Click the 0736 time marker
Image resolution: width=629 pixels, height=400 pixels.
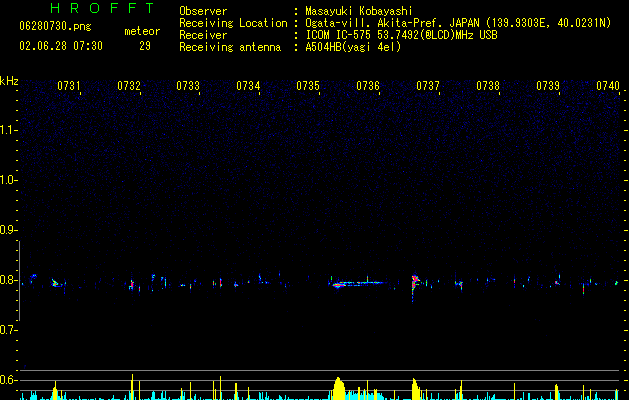coord(368,86)
